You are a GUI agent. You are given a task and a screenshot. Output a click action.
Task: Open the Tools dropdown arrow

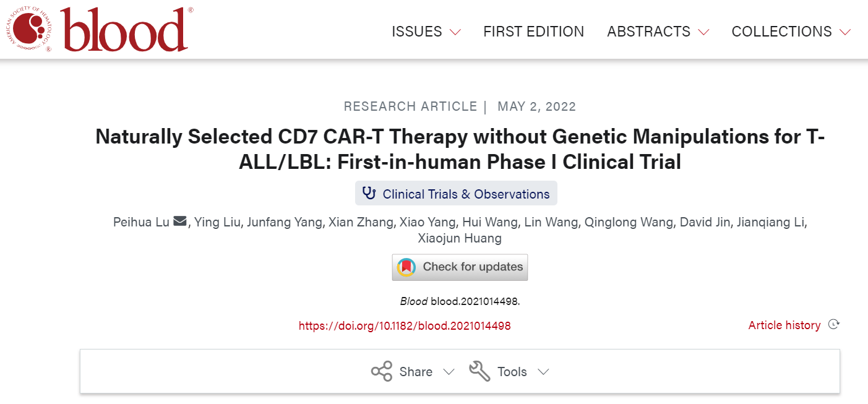coord(543,372)
